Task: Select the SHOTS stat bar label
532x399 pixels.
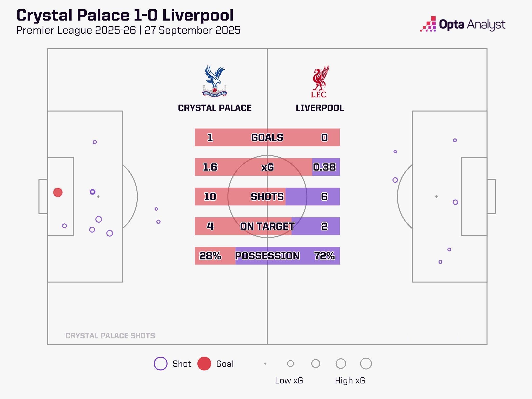Action: [267, 197]
